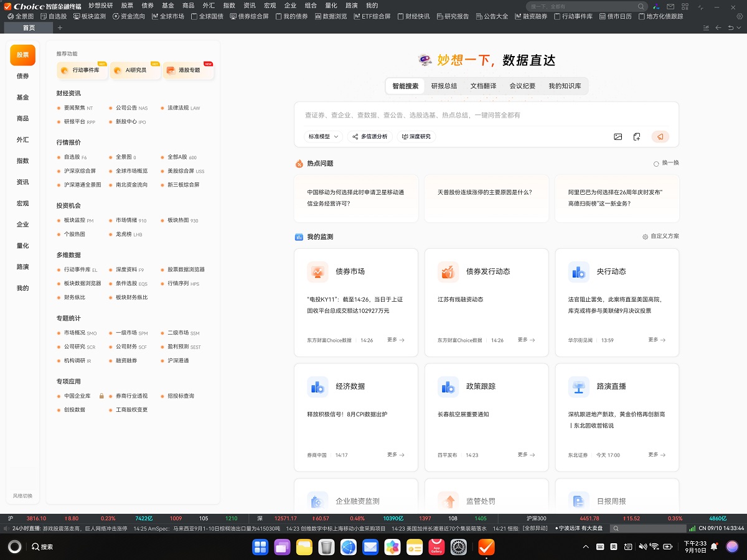Click the orange send button in search box
This screenshot has width=747, height=560.
pos(660,137)
